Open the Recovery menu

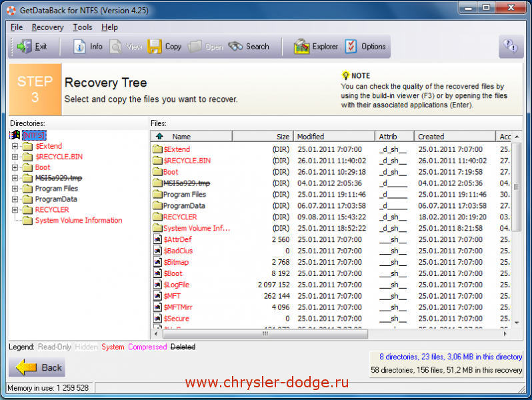pos(47,27)
